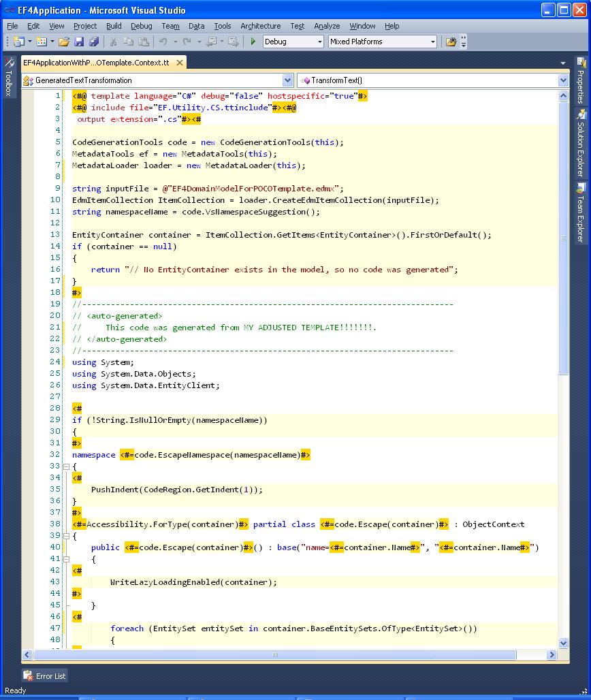The image size is (591, 700).
Task: Click the horizontal scrollbar left arrow
Action: [x=27, y=654]
